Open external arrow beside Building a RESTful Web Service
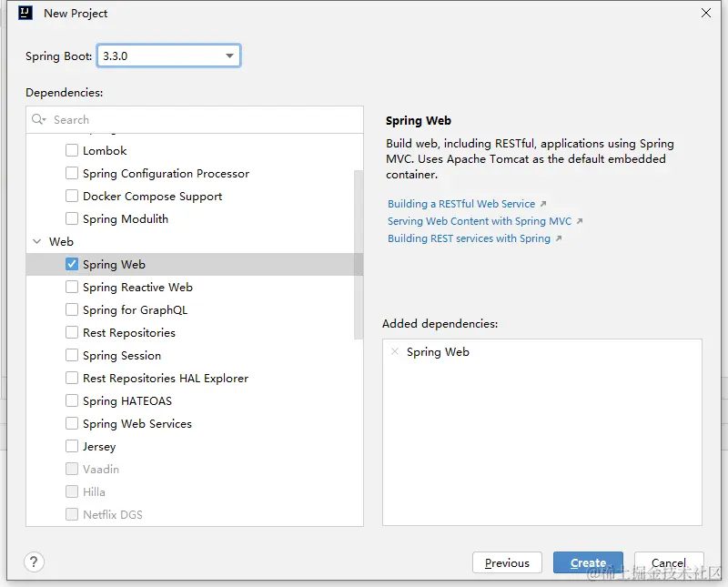This screenshot has width=728, height=587. (542, 204)
